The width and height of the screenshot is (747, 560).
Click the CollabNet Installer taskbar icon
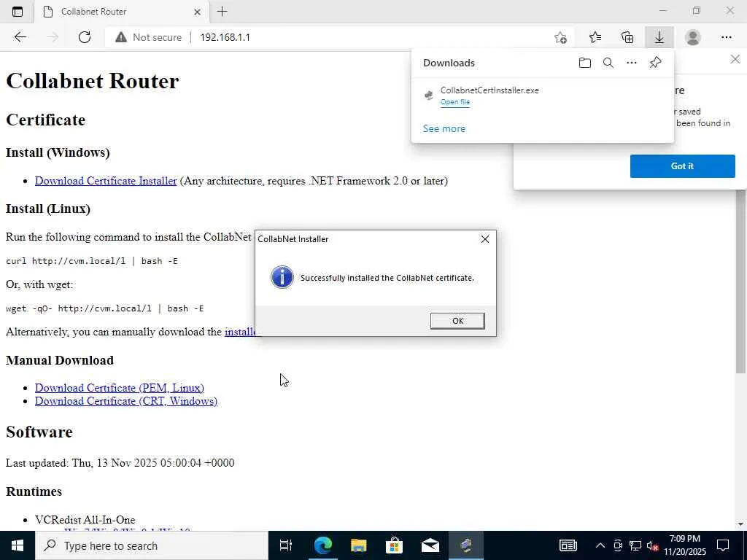(x=466, y=545)
